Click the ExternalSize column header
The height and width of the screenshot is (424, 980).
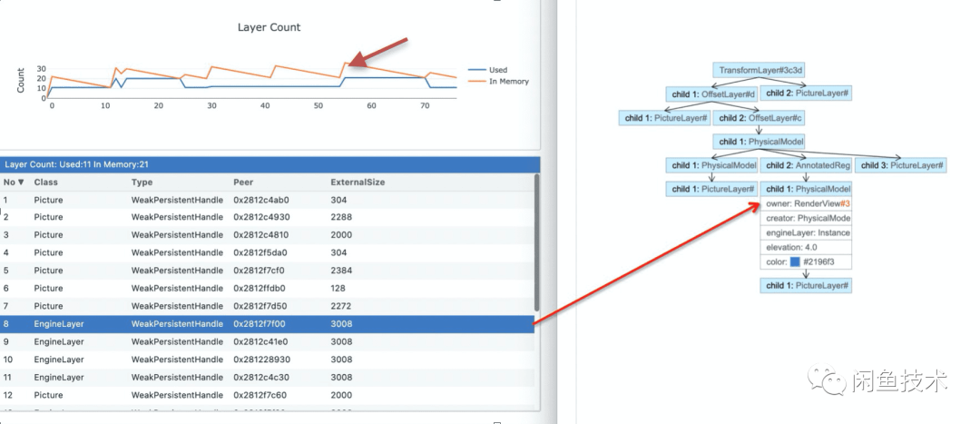click(358, 182)
